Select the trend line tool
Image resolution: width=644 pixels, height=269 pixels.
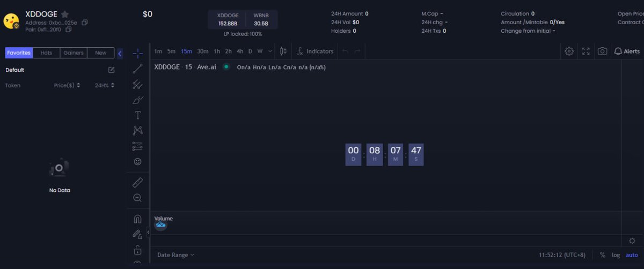pos(137,69)
